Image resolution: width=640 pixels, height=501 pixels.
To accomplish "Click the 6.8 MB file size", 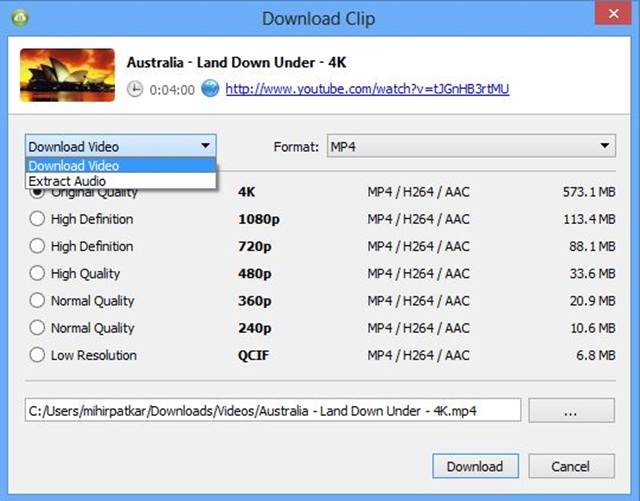I will [x=596, y=355].
